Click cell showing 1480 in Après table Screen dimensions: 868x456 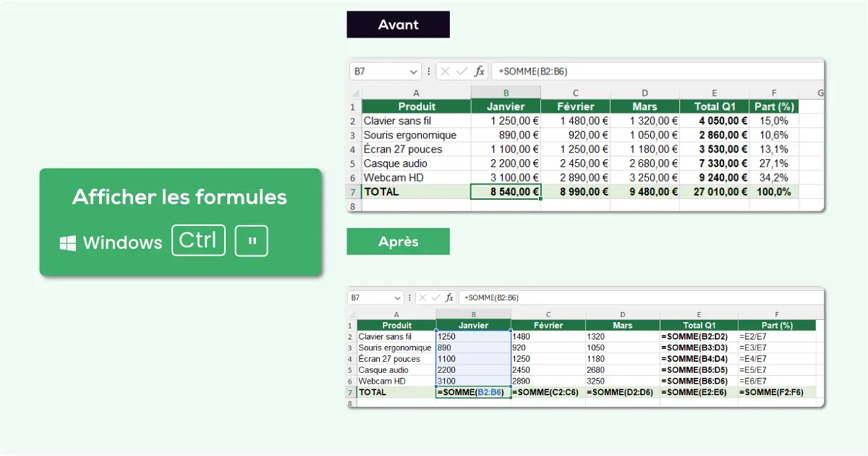point(548,337)
